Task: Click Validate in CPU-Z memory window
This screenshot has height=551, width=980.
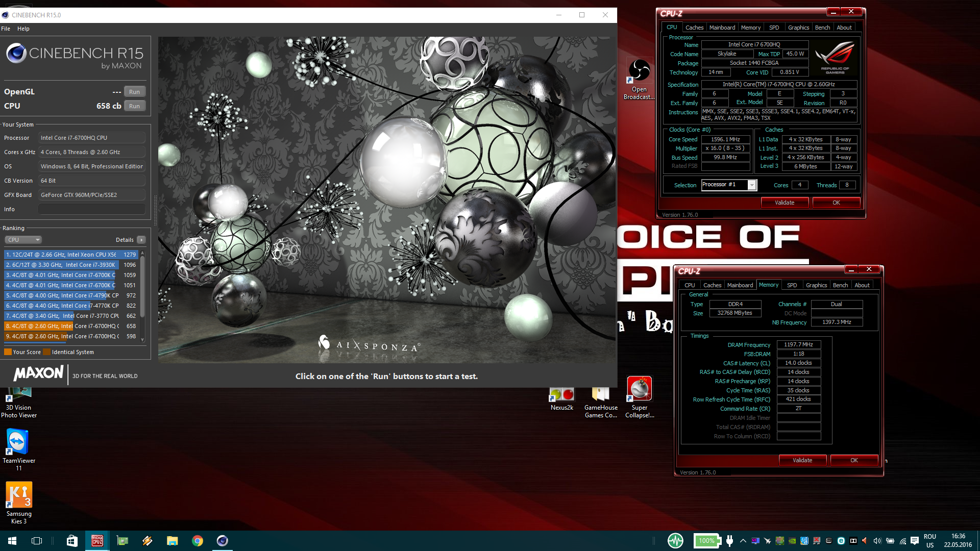Action: [x=802, y=460]
